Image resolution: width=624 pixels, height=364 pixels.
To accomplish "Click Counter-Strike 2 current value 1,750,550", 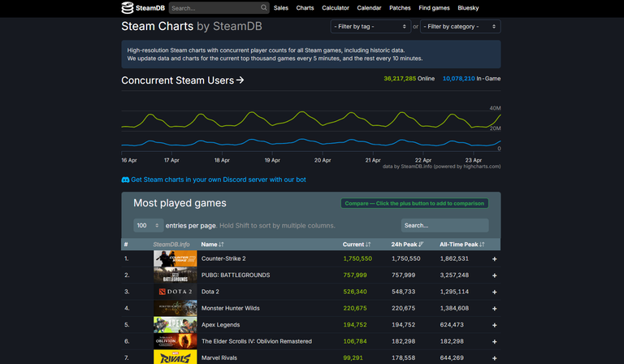I will pyautogui.click(x=357, y=258).
